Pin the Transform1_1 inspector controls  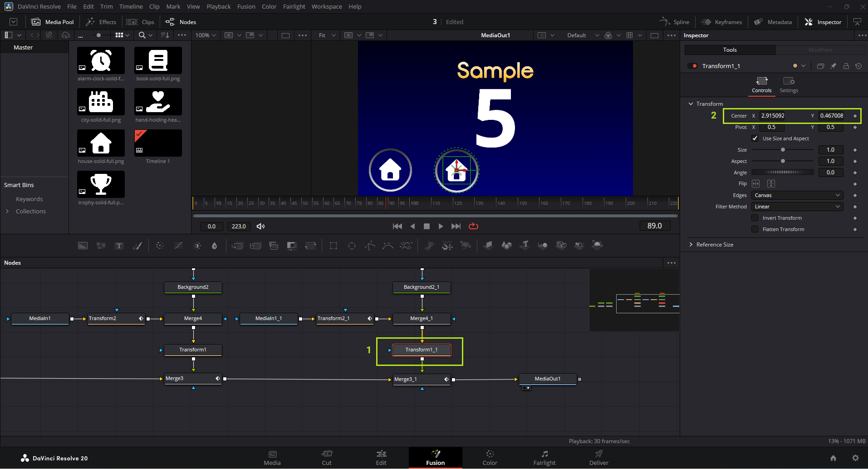coord(833,66)
